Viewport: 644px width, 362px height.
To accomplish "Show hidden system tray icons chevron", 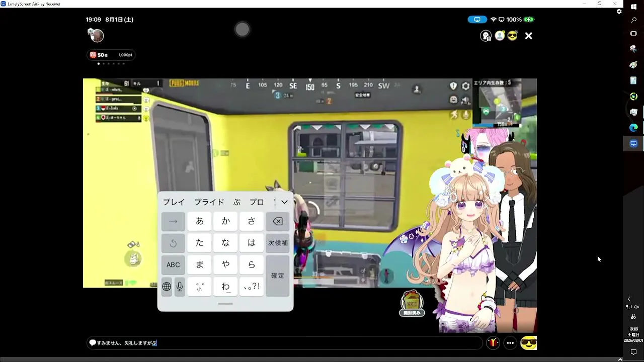I will 629,299.
